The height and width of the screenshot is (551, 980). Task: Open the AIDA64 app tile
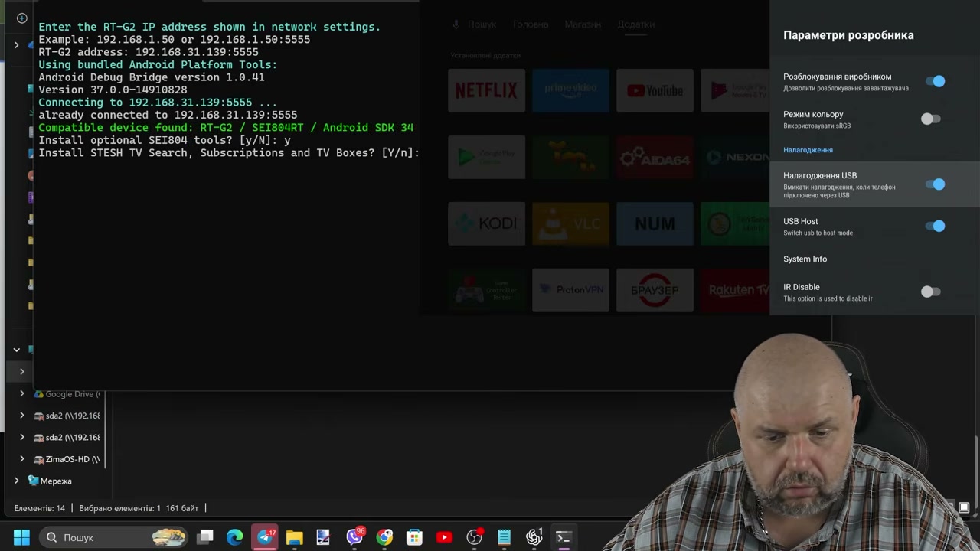click(x=655, y=158)
